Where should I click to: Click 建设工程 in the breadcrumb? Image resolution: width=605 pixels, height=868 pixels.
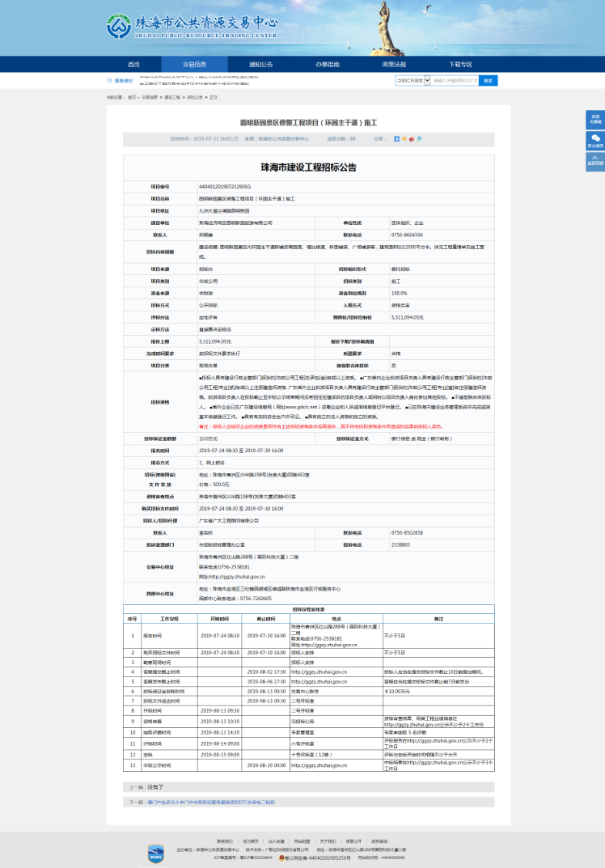pos(172,97)
